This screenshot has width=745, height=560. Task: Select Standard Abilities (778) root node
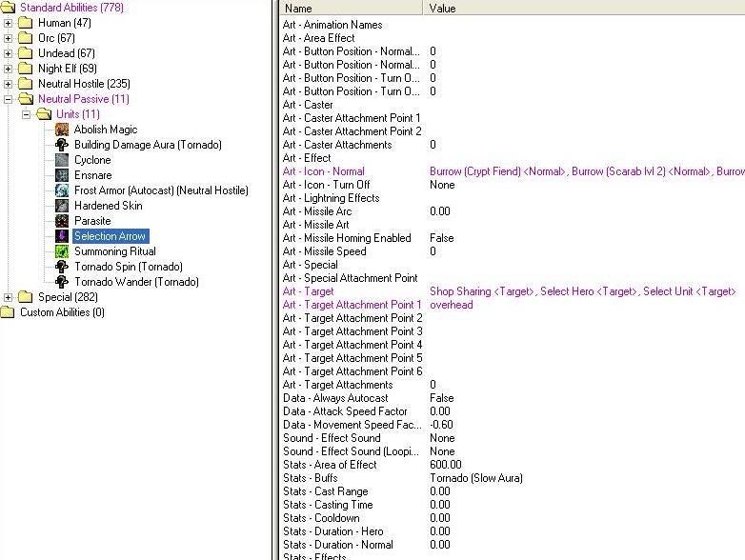(x=71, y=8)
